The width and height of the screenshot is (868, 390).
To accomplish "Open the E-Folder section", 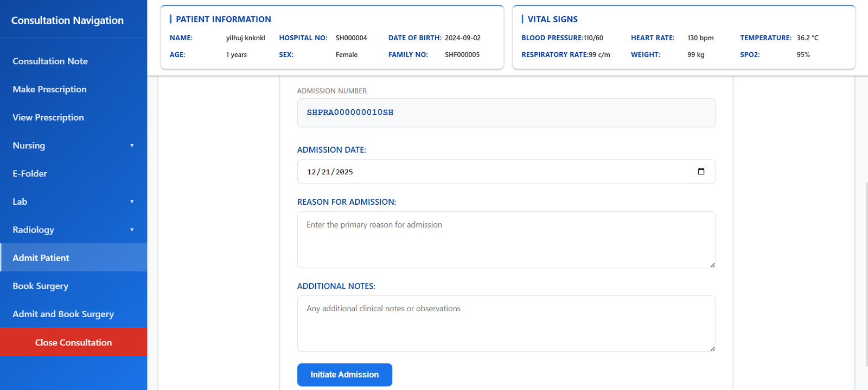I will [30, 174].
